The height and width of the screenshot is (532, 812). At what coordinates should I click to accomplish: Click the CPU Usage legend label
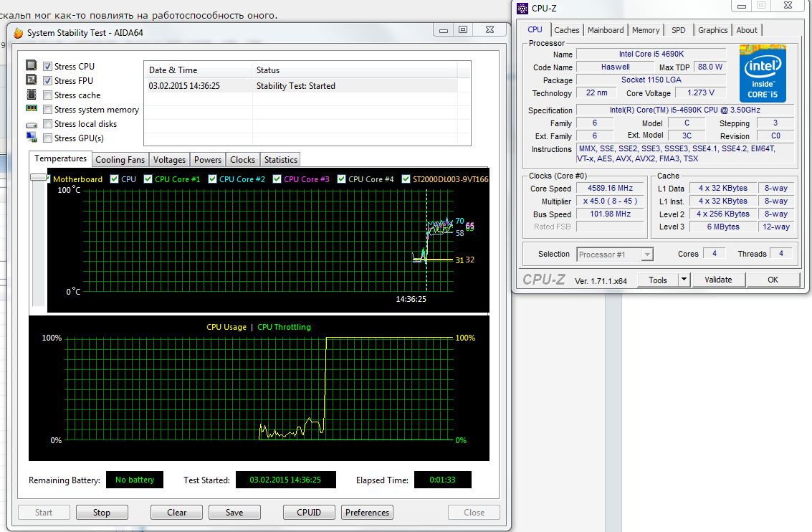click(x=226, y=327)
